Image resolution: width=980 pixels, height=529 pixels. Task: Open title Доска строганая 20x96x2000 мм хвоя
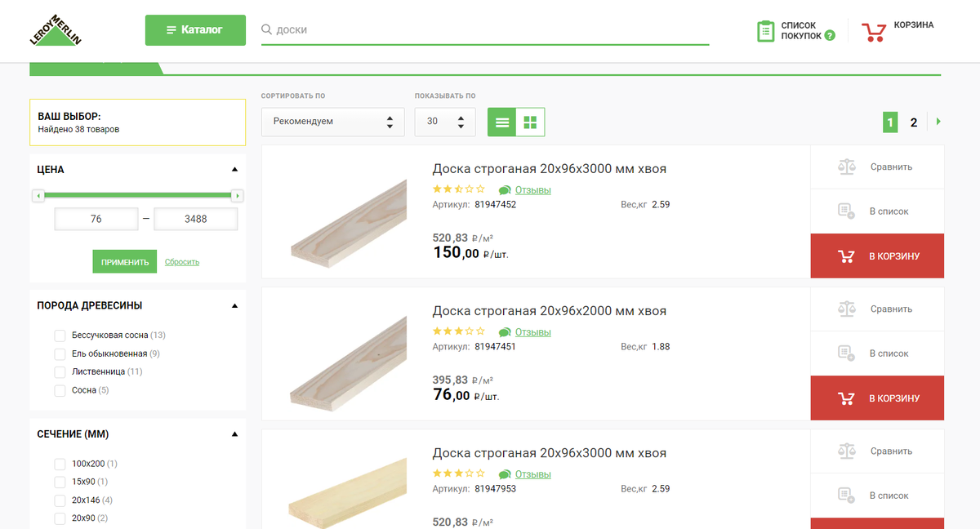[x=549, y=311]
